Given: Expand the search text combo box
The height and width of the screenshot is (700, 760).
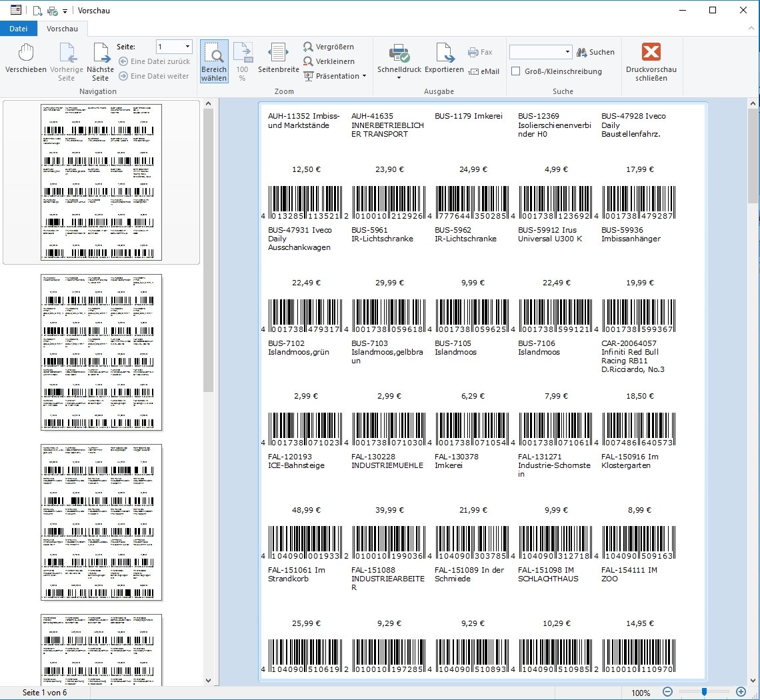Looking at the screenshot, I should 567,52.
